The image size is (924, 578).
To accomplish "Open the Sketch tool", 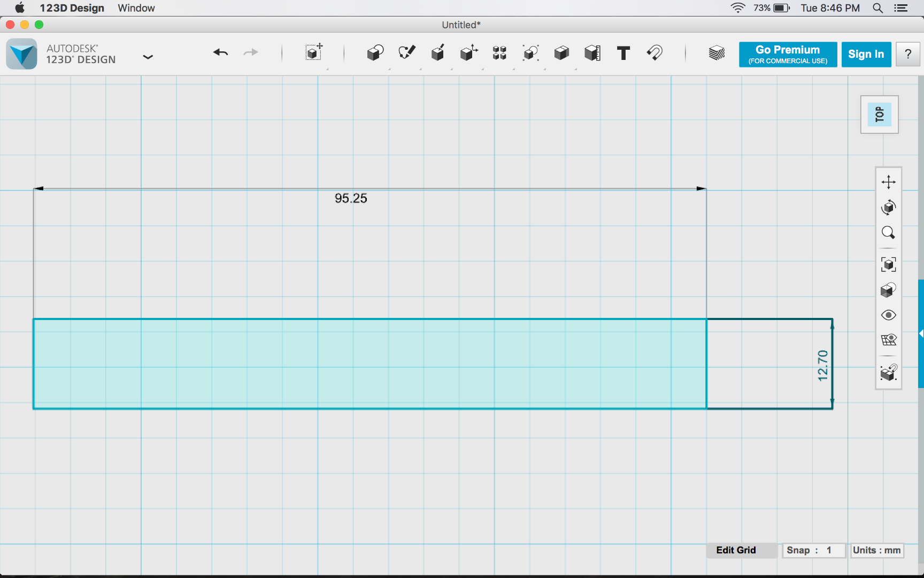I will click(406, 52).
